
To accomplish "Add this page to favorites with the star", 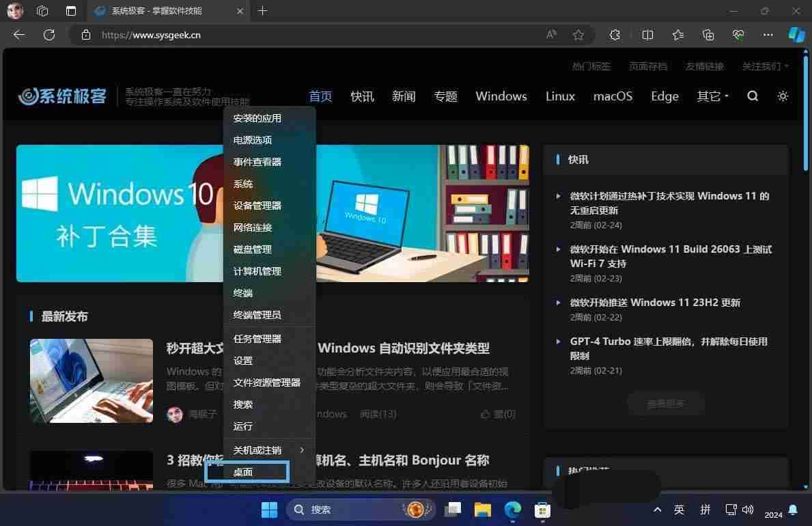I will (x=578, y=35).
